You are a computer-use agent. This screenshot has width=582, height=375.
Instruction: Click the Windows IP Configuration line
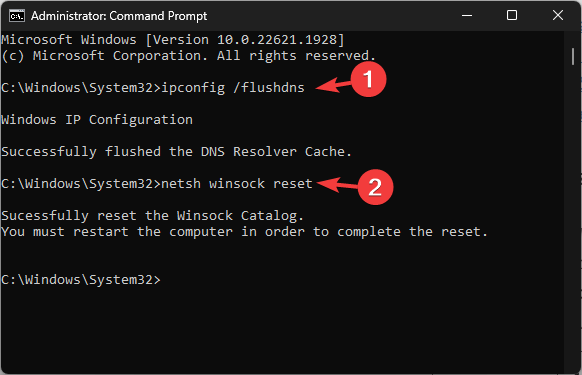97,120
